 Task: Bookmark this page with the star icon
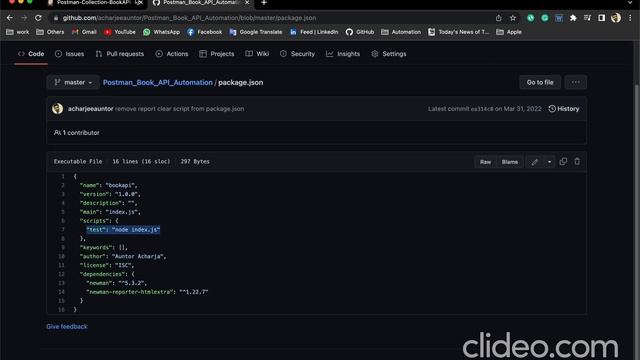513,18
